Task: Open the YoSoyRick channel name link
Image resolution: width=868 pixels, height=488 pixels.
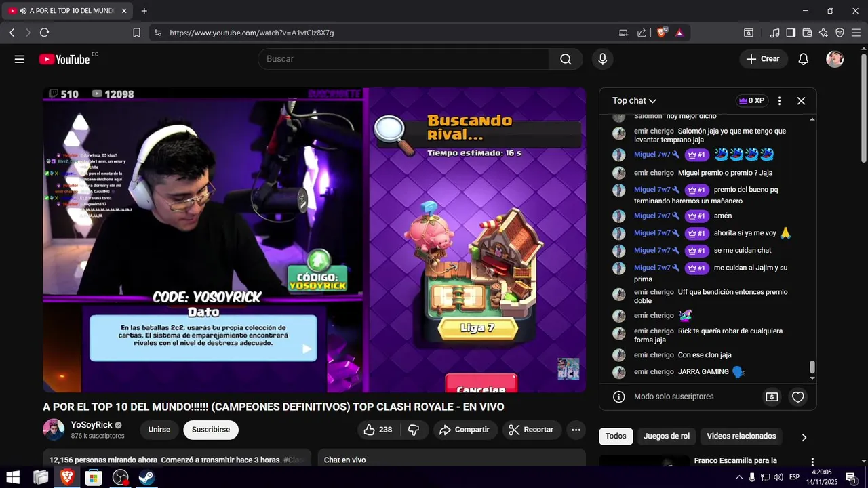Action: tap(92, 425)
